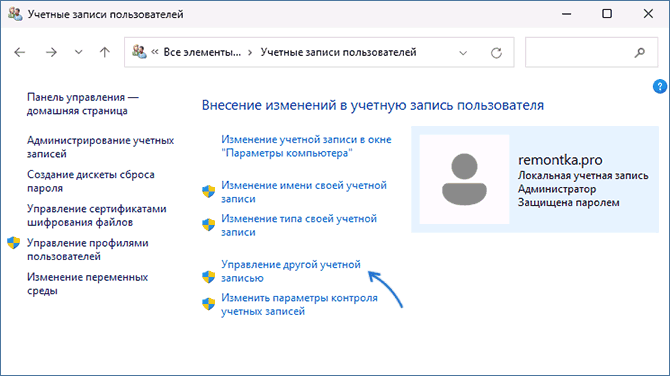The width and height of the screenshot is (670, 376).
Task: Open 'Изменение учетной записи в окне Параметры компьютера'
Action: pos(306,146)
